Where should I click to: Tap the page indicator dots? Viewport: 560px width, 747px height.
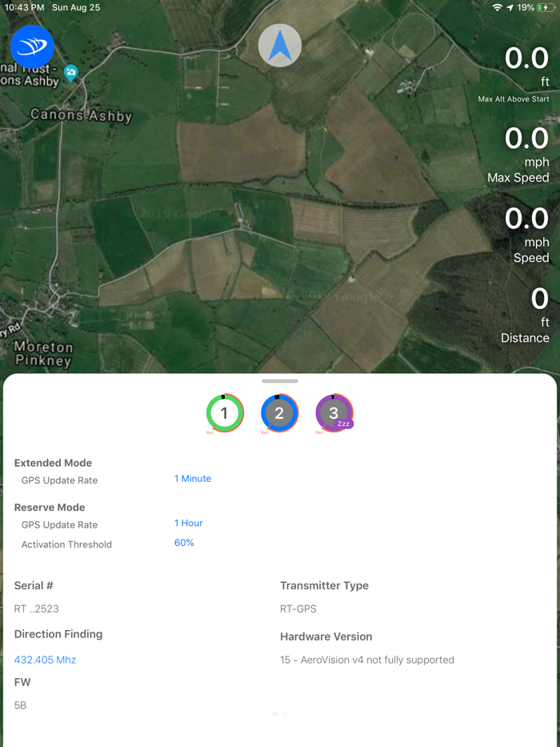tap(280, 714)
